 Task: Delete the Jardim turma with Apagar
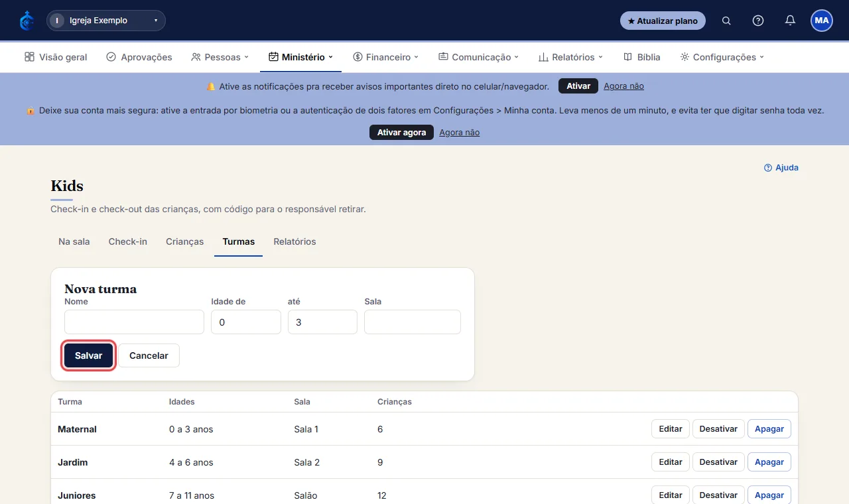pyautogui.click(x=769, y=462)
